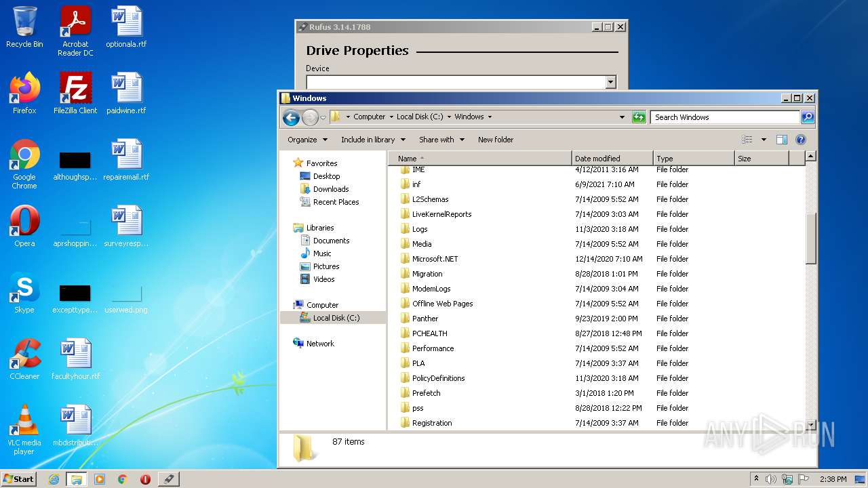Open the Recycle Bin desktop icon
This screenshot has height=488, width=868.
(x=24, y=27)
